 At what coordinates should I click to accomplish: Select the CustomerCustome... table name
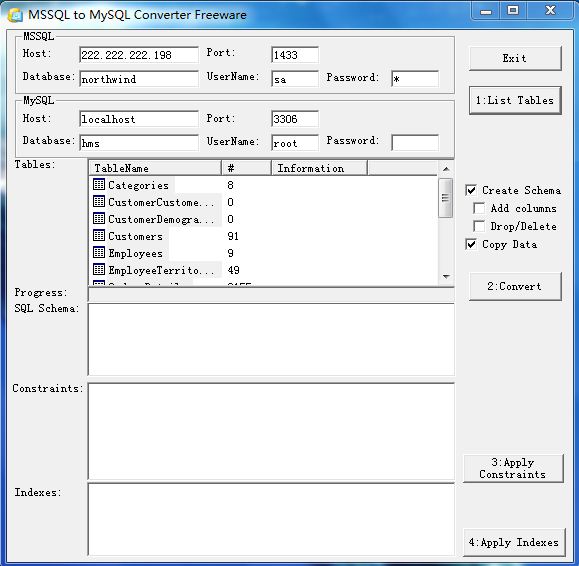[161, 202]
